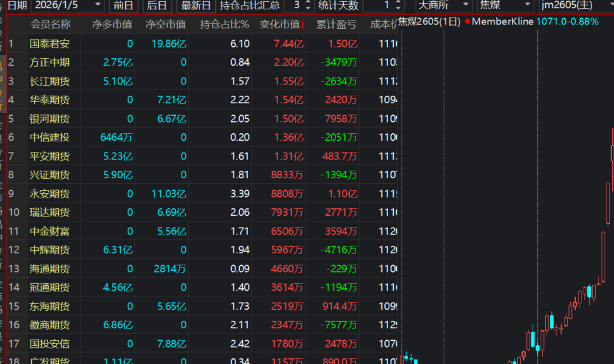Jump to latest date with 最新日
Screen dimensions: 614x364
coord(195,6)
